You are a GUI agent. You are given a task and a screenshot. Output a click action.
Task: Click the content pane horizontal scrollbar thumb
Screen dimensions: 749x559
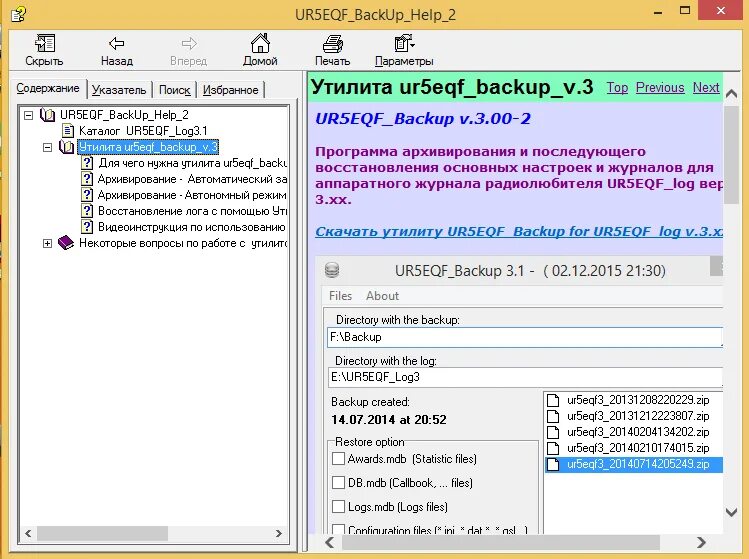(x=501, y=542)
